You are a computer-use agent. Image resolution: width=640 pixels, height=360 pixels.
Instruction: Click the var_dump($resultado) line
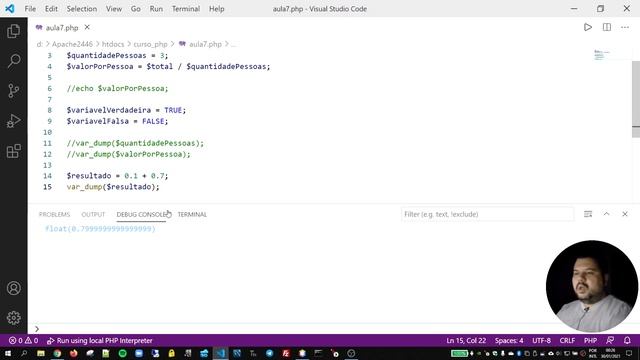point(113,187)
